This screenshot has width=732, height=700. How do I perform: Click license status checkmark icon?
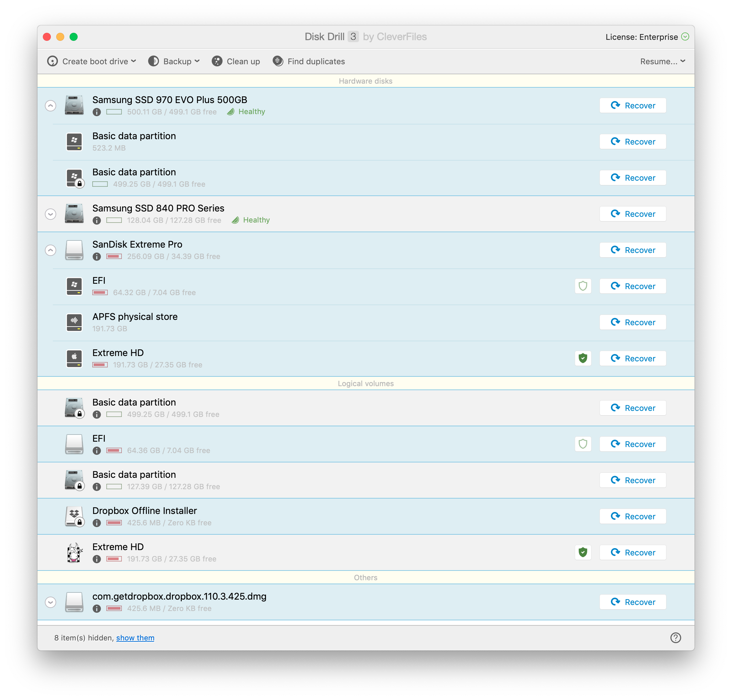[x=685, y=36]
